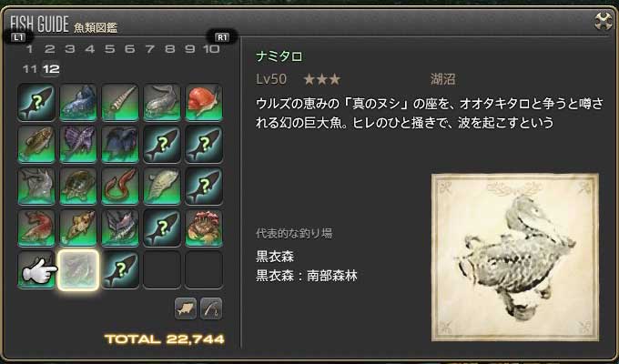The image size is (619, 364).
Task: Open page 1 of the fish guide
Action: tap(30, 49)
